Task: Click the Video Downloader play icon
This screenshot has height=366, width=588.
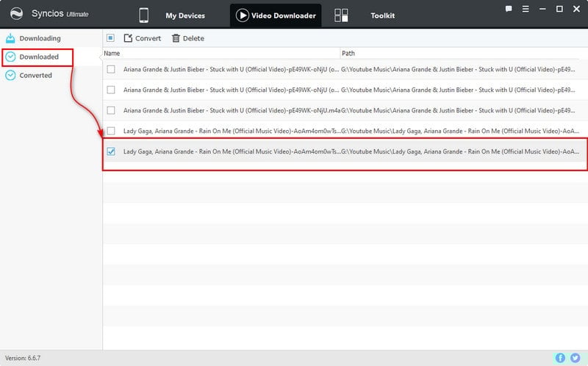Action: (x=243, y=15)
